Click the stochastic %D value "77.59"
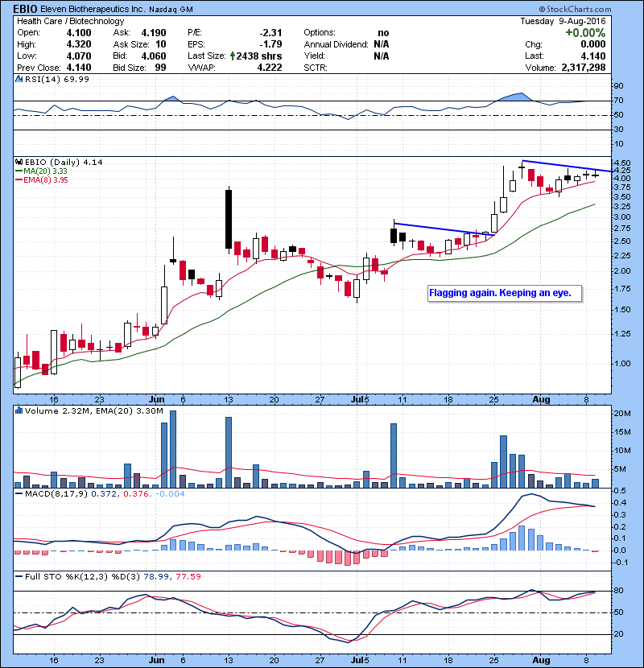 (188, 577)
